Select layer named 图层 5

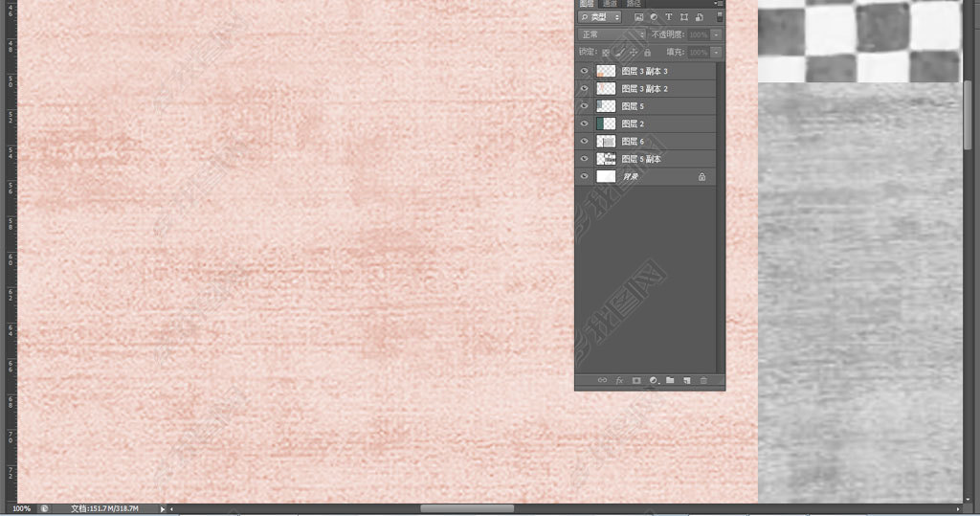click(633, 106)
